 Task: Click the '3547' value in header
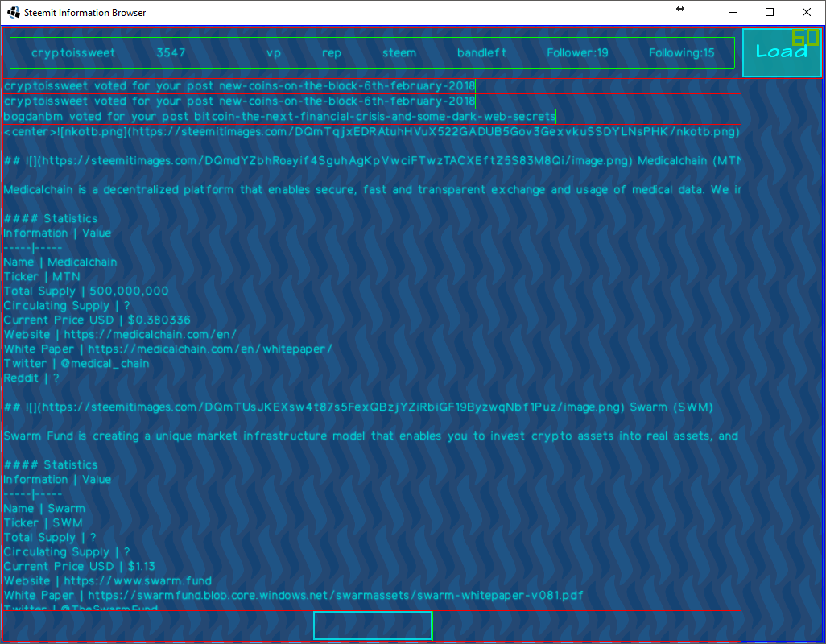(171, 52)
